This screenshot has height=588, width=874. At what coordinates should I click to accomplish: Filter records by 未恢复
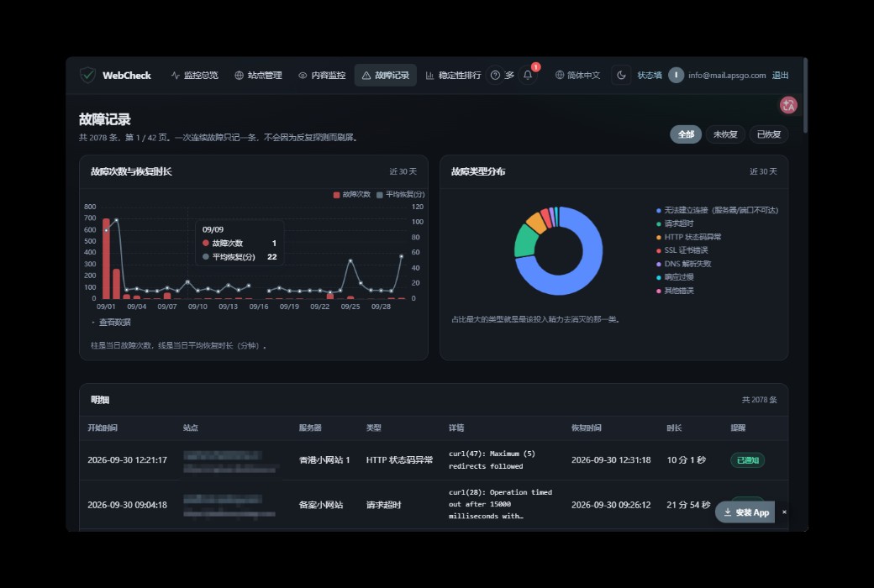click(x=725, y=134)
